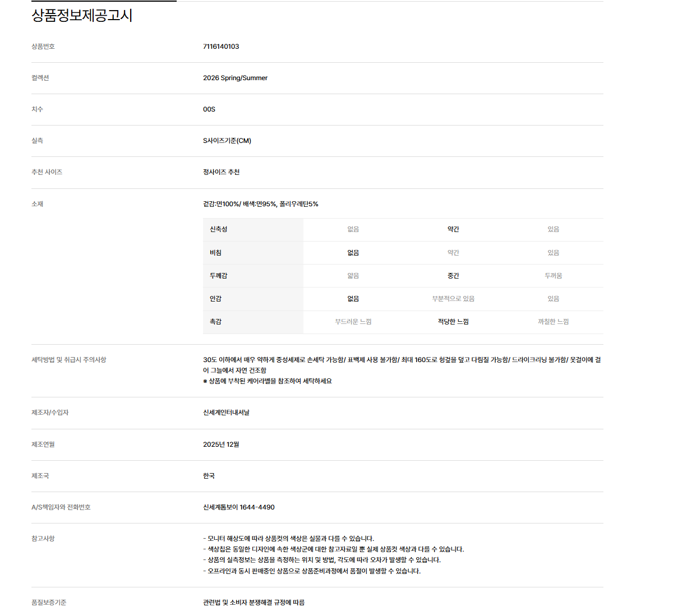Click the '촉감' row header
Image resolution: width=687 pixels, height=616 pixels.
coord(216,322)
